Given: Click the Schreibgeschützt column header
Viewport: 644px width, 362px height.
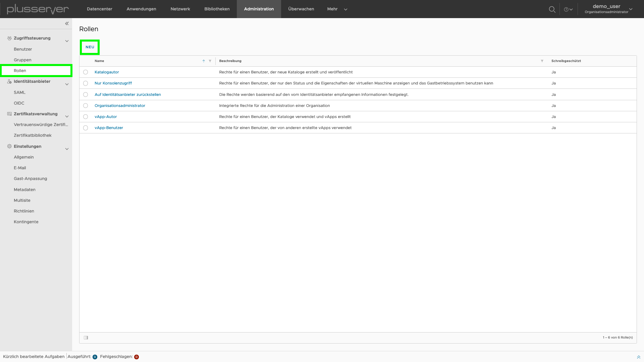Looking at the screenshot, I should 566,61.
